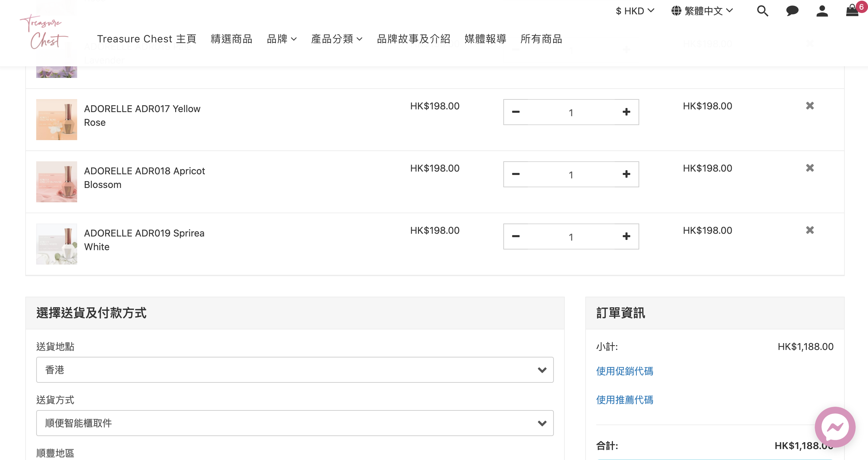Image resolution: width=868 pixels, height=460 pixels.
Task: Delete ADR019 Sprirea White item
Action: click(x=810, y=230)
